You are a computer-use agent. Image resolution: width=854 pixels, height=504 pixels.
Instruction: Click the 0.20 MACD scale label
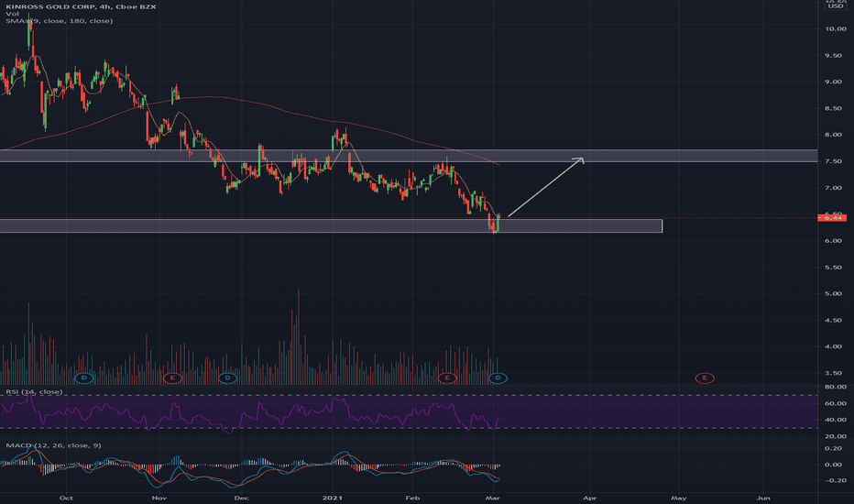[835, 448]
